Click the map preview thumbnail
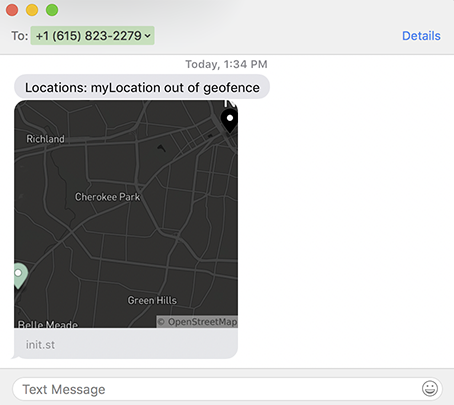The height and width of the screenshot is (405, 454). 126,214
